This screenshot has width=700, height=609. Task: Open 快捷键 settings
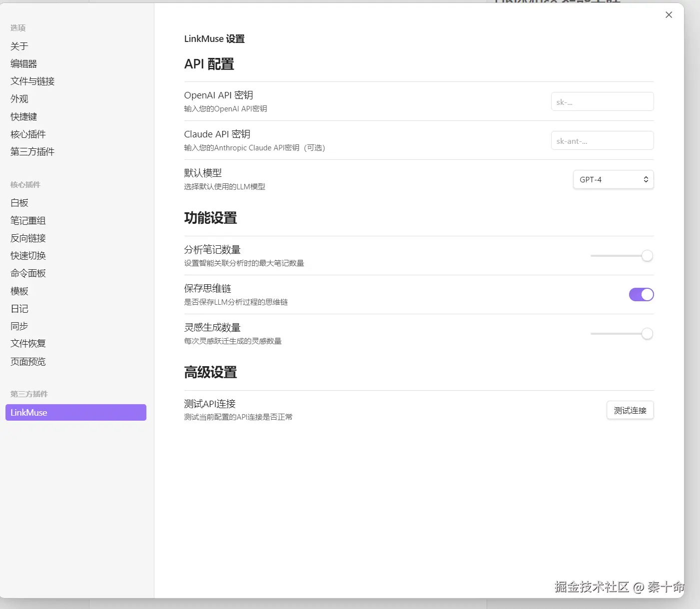[24, 117]
